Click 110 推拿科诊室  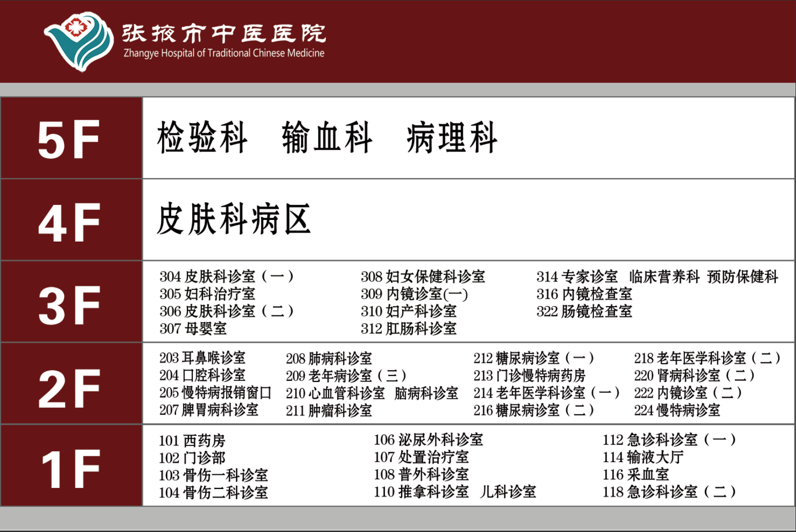pyautogui.click(x=421, y=491)
